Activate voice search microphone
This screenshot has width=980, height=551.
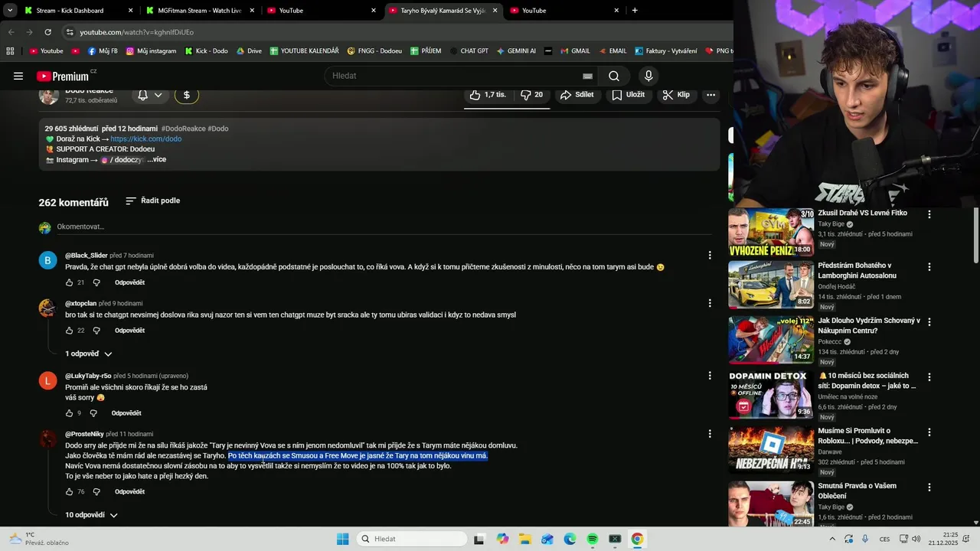(x=648, y=76)
